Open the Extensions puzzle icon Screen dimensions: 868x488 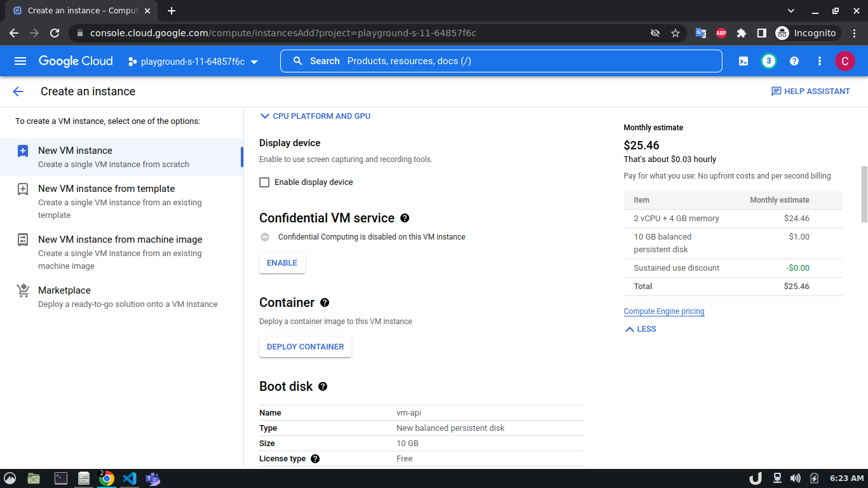tap(742, 33)
